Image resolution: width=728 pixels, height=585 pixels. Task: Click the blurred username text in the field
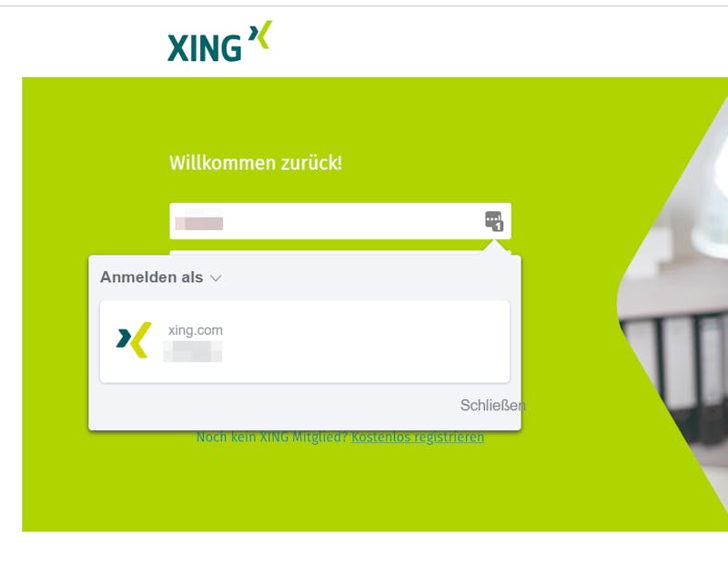[199, 223]
